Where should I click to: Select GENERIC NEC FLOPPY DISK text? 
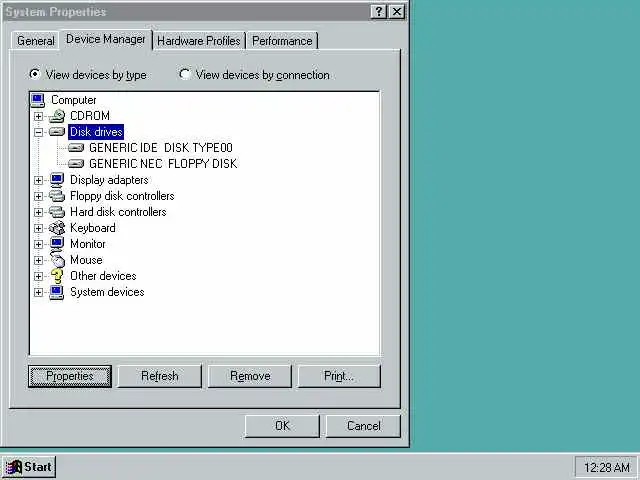point(163,164)
